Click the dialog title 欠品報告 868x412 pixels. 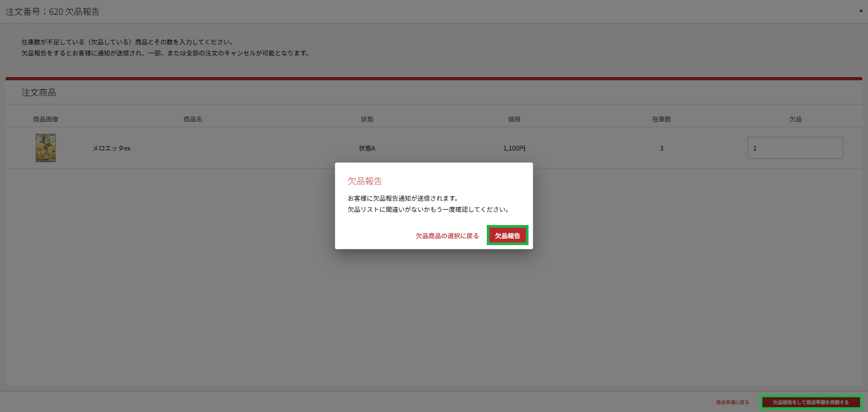pos(365,181)
